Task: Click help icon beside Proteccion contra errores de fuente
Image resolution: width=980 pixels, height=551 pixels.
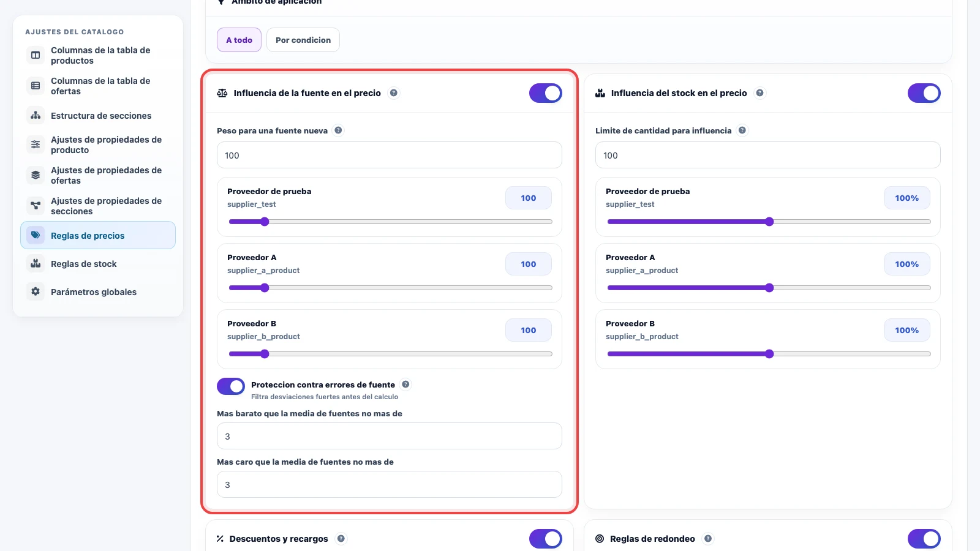Action: [405, 384]
